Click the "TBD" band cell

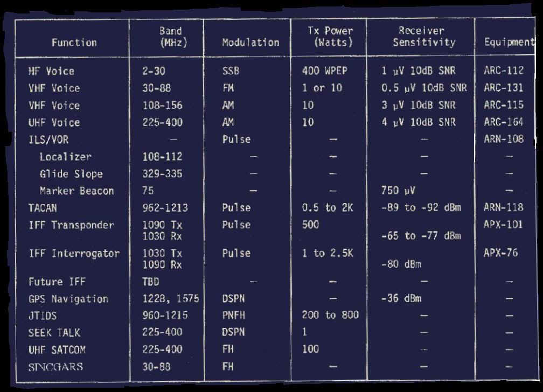(151, 282)
